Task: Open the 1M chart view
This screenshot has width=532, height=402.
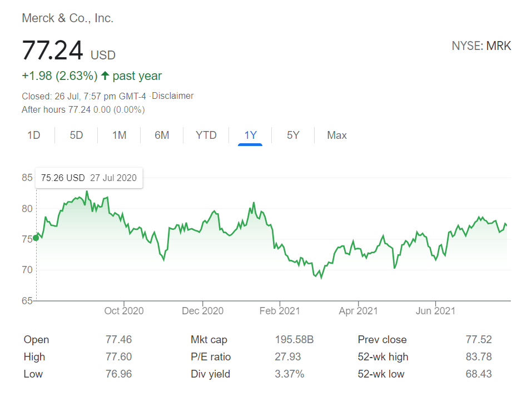Action: click(x=119, y=135)
